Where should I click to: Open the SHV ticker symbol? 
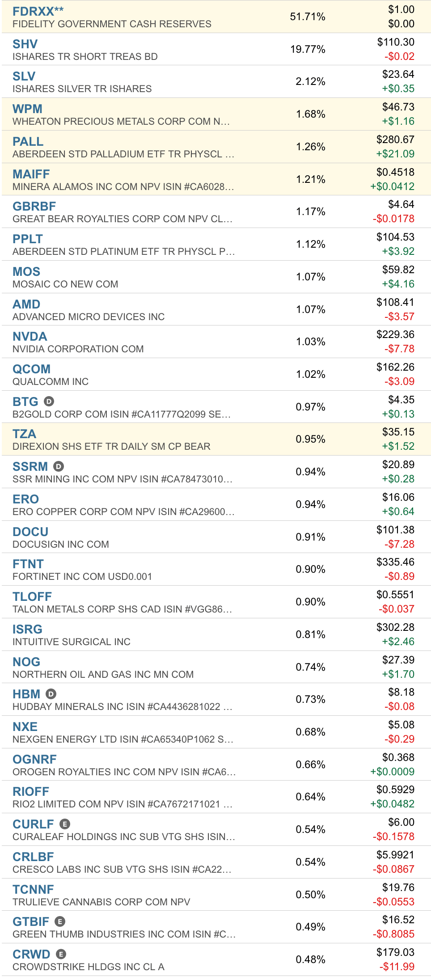pyautogui.click(x=25, y=44)
